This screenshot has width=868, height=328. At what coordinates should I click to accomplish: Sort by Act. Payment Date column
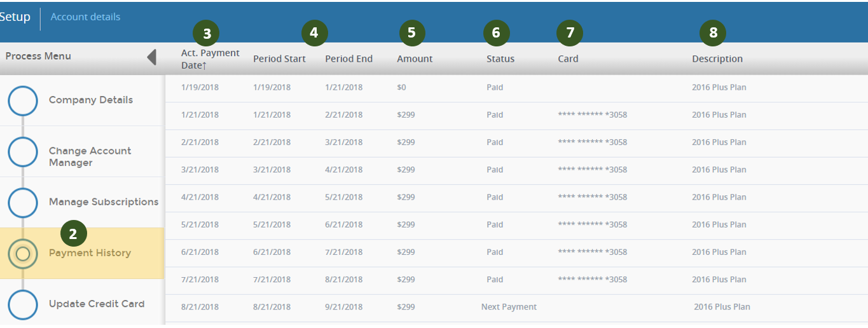210,58
